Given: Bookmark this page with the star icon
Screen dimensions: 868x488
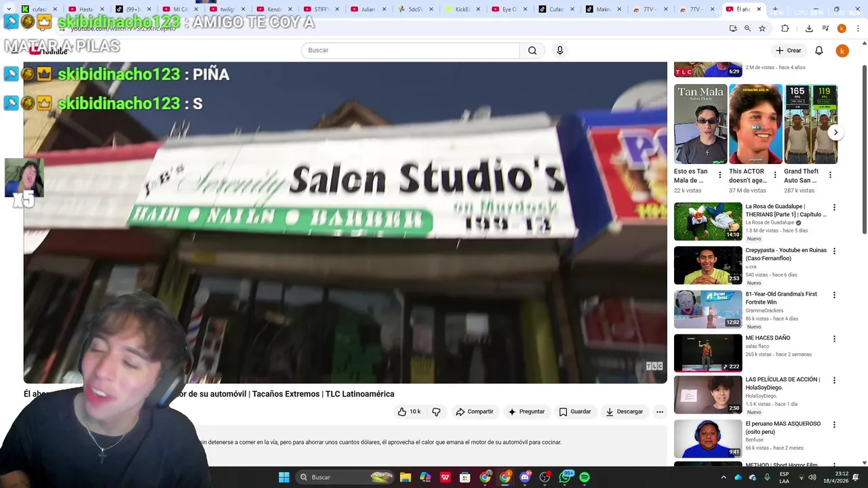Looking at the screenshot, I should tap(762, 28).
